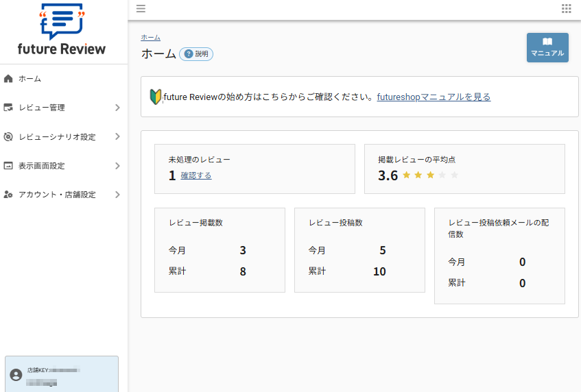
Task: Click the 未処理のレビュー heading
Action: point(200,160)
